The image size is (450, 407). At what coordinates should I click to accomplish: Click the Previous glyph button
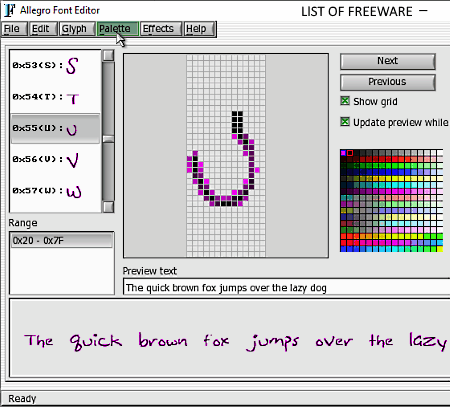pos(388,82)
